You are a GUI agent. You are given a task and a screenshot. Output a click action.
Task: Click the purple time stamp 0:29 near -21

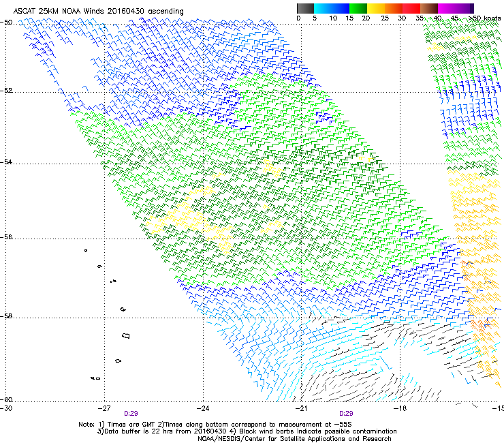pyautogui.click(x=346, y=414)
